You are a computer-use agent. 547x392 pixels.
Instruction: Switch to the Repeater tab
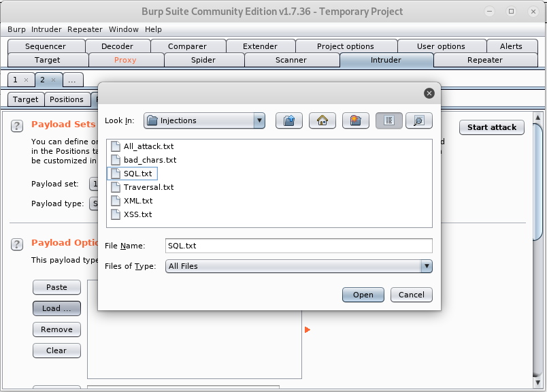(x=484, y=60)
